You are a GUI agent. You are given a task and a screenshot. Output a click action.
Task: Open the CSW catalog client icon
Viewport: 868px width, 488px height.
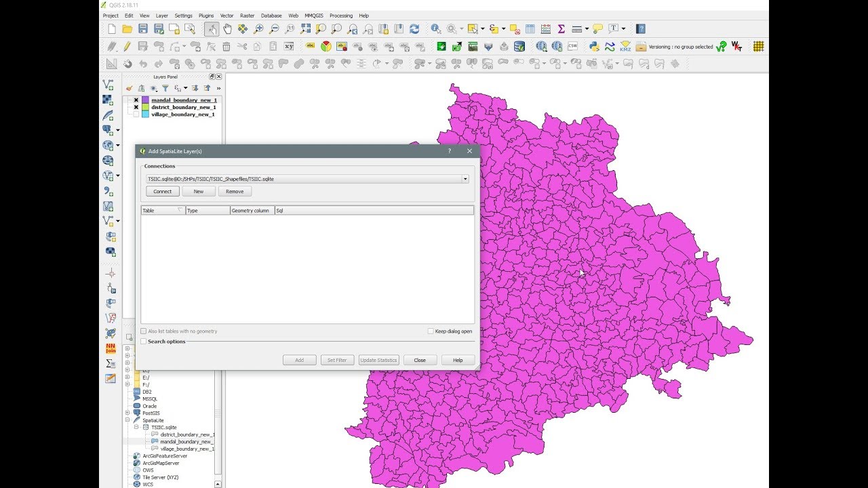click(573, 47)
